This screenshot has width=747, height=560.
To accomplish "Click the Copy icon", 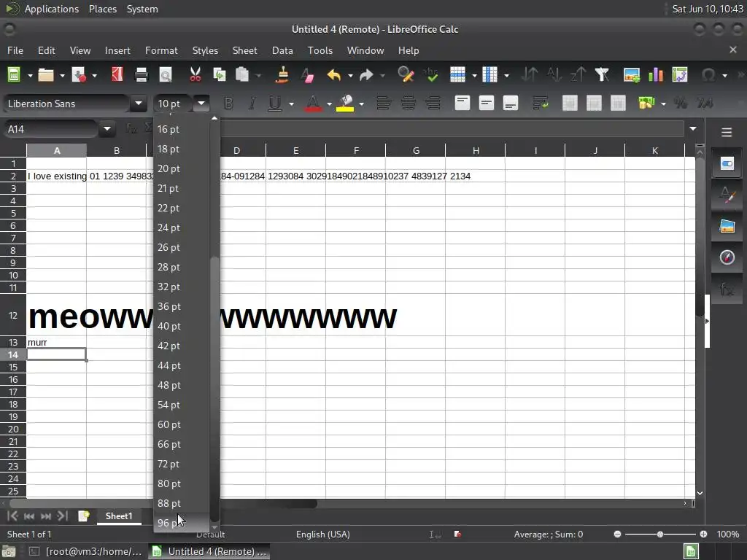I will [219, 75].
